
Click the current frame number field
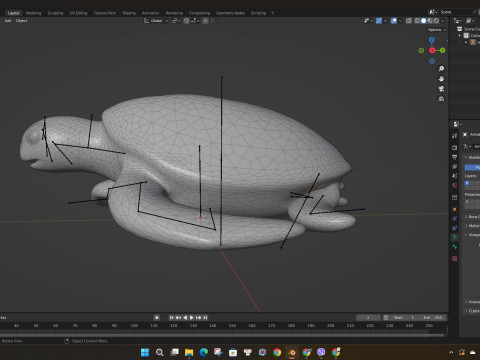pos(368,317)
